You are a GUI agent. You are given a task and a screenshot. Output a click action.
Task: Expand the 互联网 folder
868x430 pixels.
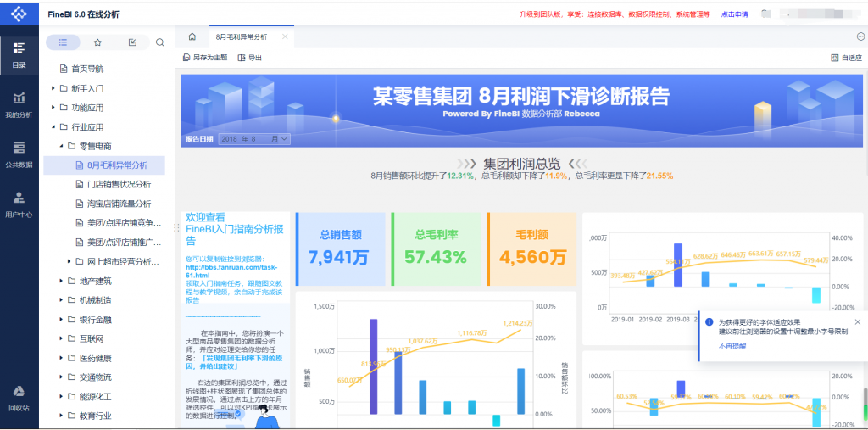tap(61, 338)
